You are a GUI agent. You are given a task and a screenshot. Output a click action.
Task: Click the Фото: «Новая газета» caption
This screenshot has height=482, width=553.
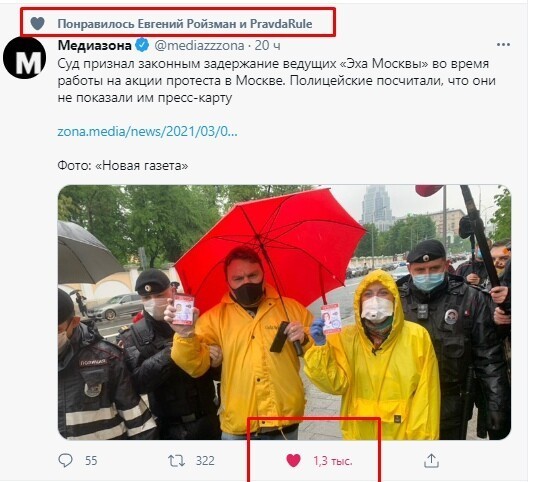click(123, 165)
